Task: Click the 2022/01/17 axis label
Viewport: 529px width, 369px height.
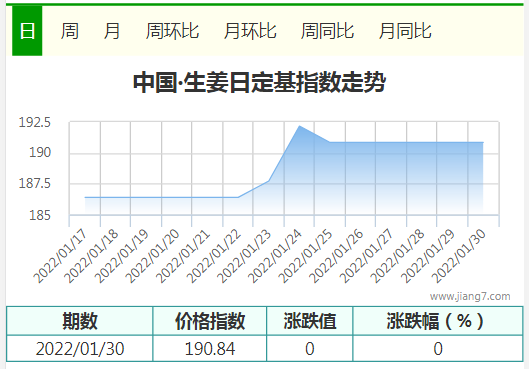Action: coord(60,256)
